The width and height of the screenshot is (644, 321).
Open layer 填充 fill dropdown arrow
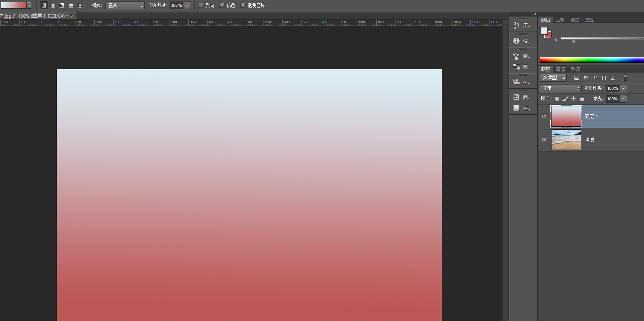pos(623,99)
